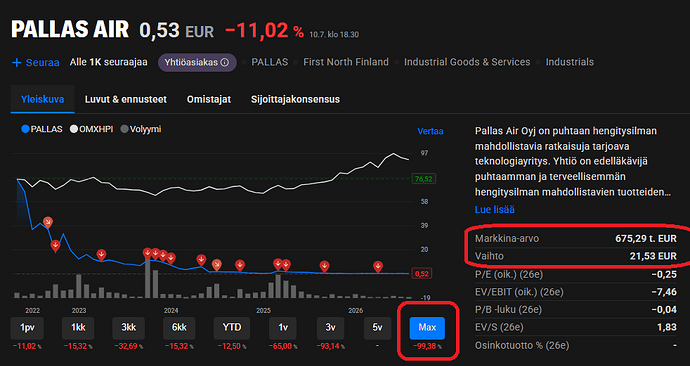Click the Alle 1K seuraajaa text
690x366 pixels.
point(108,62)
